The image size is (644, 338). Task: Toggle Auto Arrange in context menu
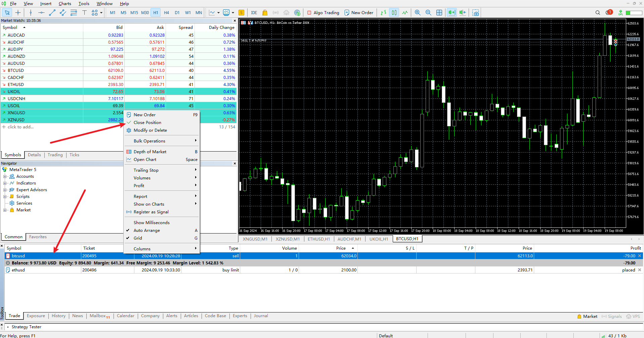click(162, 230)
